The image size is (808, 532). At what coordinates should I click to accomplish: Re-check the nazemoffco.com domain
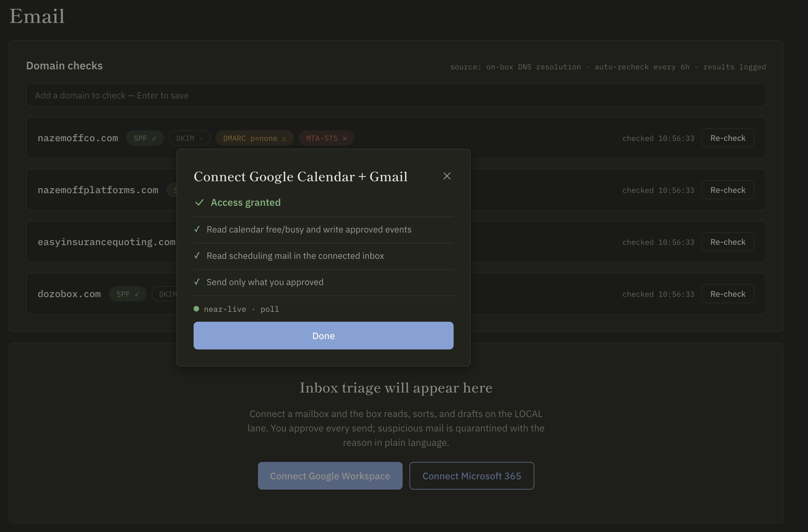[728, 138]
